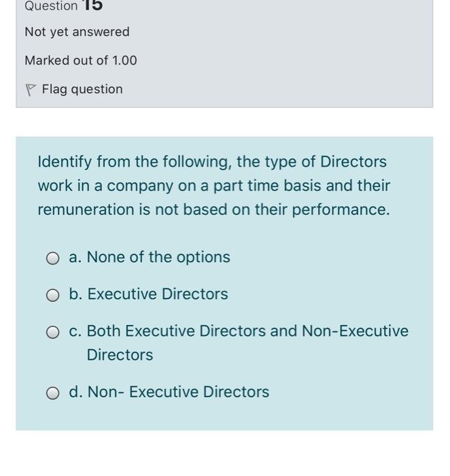Viewport: 450px width, 476px height.
Task: Click empty gray area right of Flag question
Action: tap(273, 90)
